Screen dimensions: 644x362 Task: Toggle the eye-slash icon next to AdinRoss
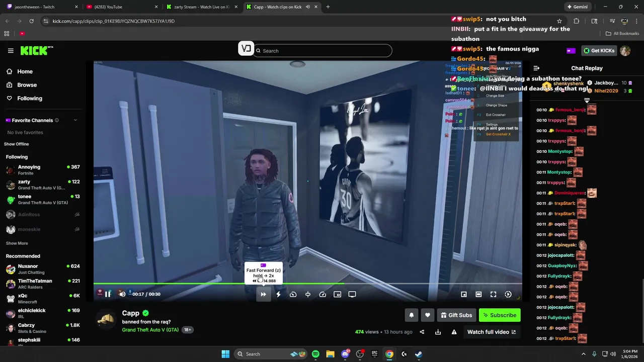[77, 215]
